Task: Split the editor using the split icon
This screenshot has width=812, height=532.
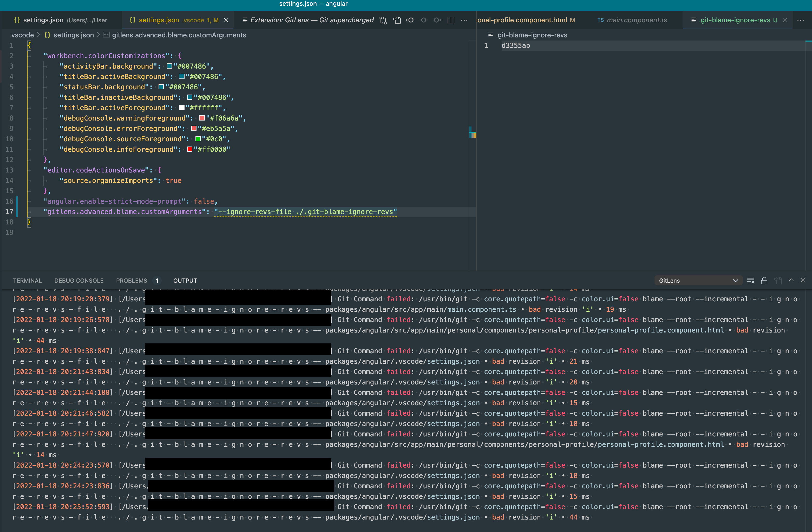Action: pos(450,20)
